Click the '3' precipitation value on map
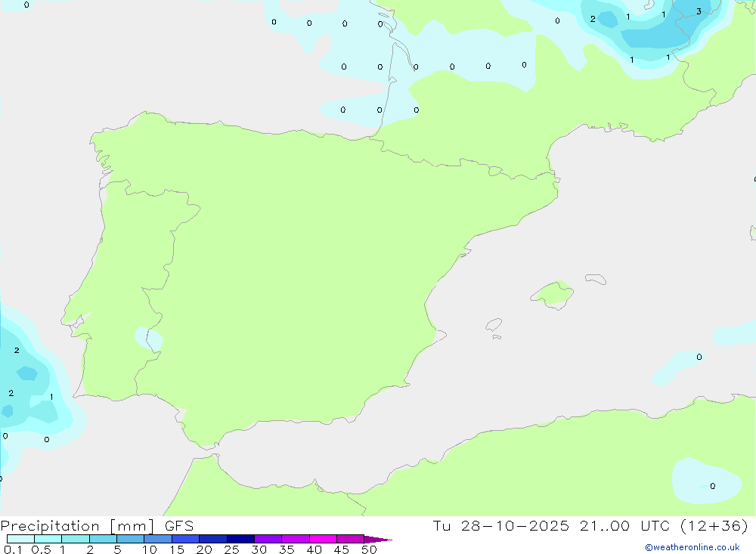Image resolution: width=756 pixels, height=554 pixels. [x=699, y=11]
